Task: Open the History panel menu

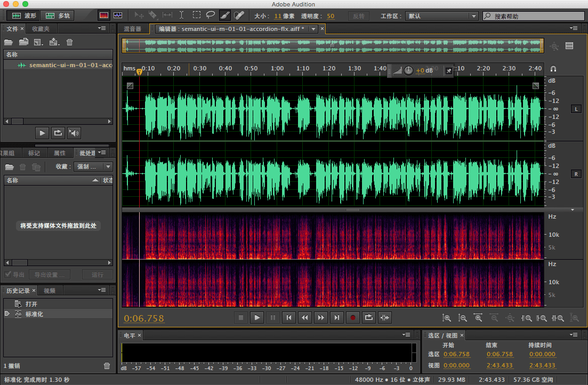Action: tap(102, 290)
